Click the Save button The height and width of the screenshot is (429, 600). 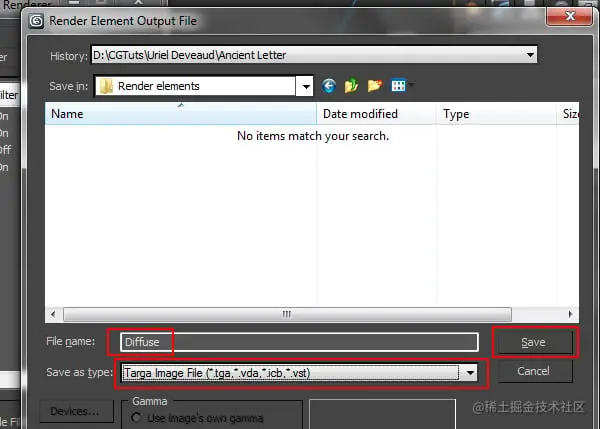[x=533, y=342]
